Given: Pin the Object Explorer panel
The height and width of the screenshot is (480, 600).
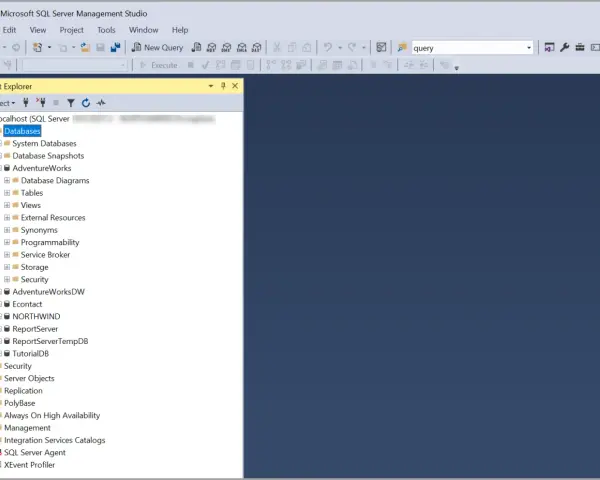Looking at the screenshot, I should coord(223,86).
